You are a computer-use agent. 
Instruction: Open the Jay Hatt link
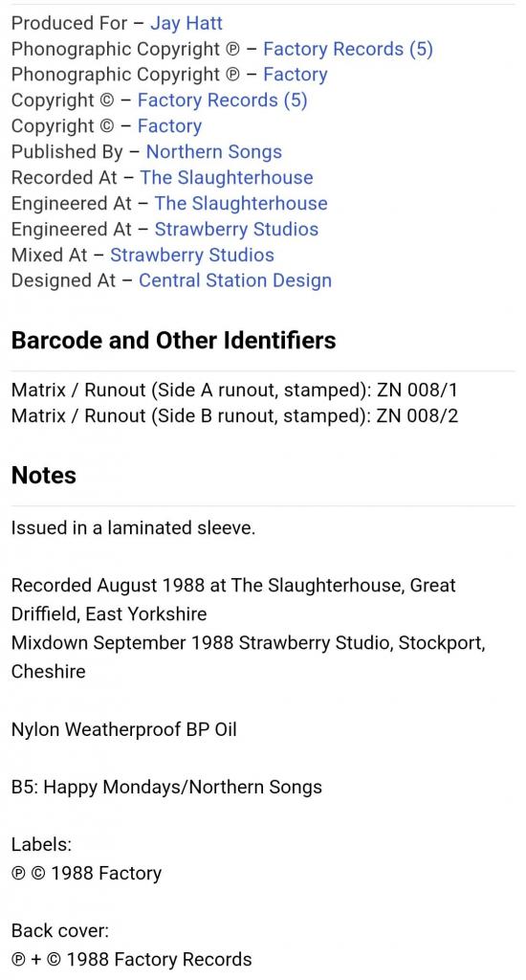[x=186, y=23]
